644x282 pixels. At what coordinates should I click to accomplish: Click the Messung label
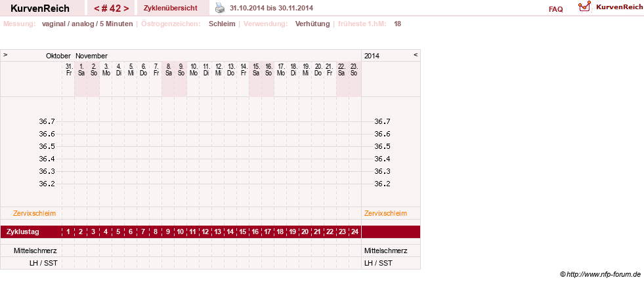point(20,24)
